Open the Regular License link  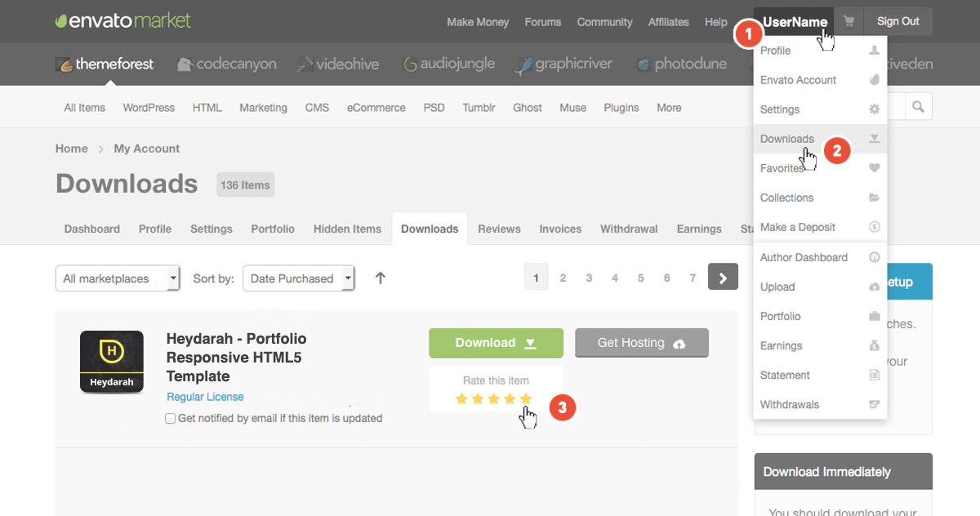(x=205, y=397)
